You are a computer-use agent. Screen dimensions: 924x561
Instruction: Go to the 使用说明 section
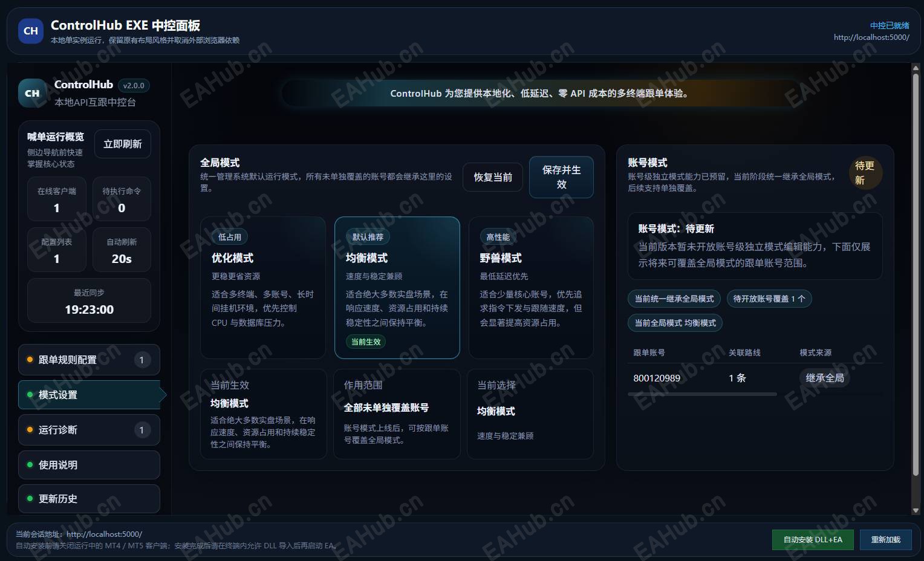(89, 465)
